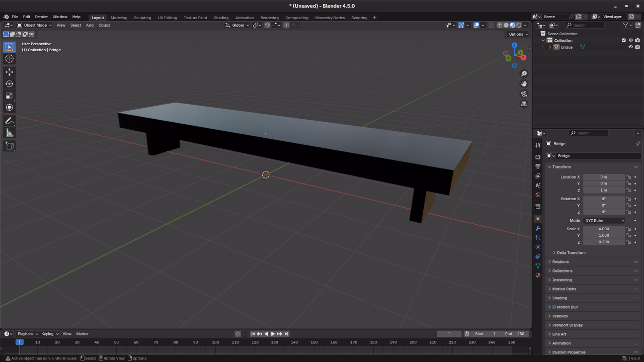
Task: Toggle the Motion Blur checkbox
Action: click(x=554, y=307)
